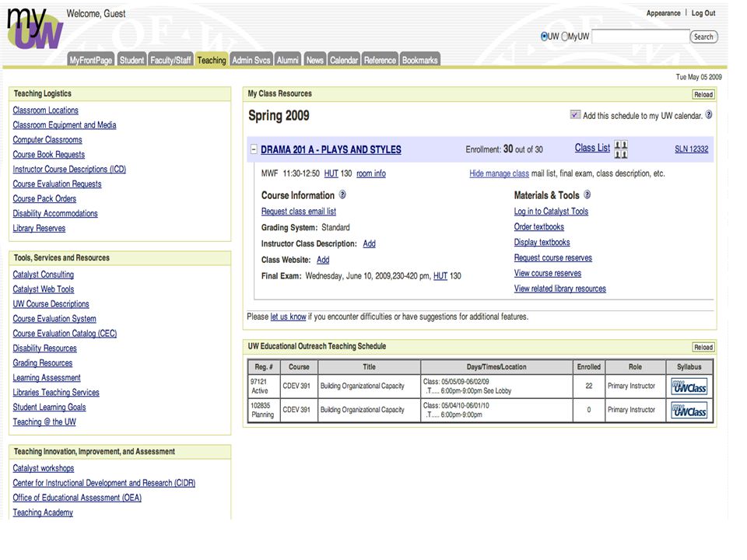Open Course Evaluation Catalog (CEC) link
The height and width of the screenshot is (560, 747).
(65, 334)
